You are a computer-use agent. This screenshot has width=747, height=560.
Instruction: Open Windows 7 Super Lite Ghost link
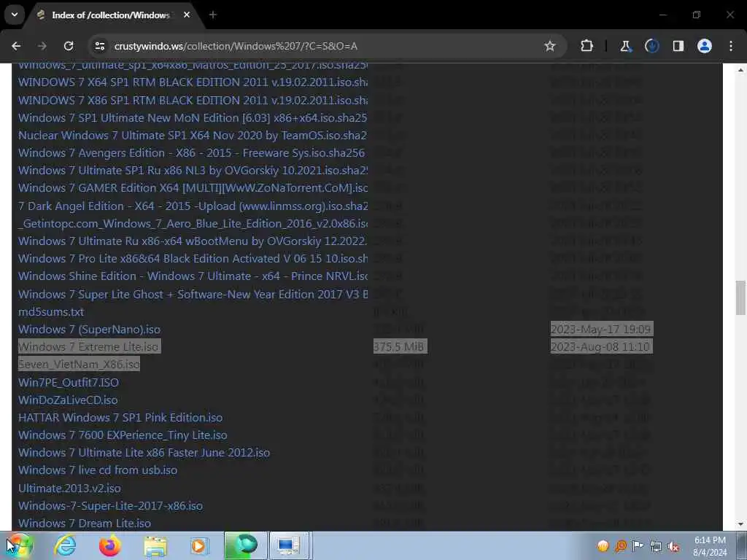click(x=193, y=295)
